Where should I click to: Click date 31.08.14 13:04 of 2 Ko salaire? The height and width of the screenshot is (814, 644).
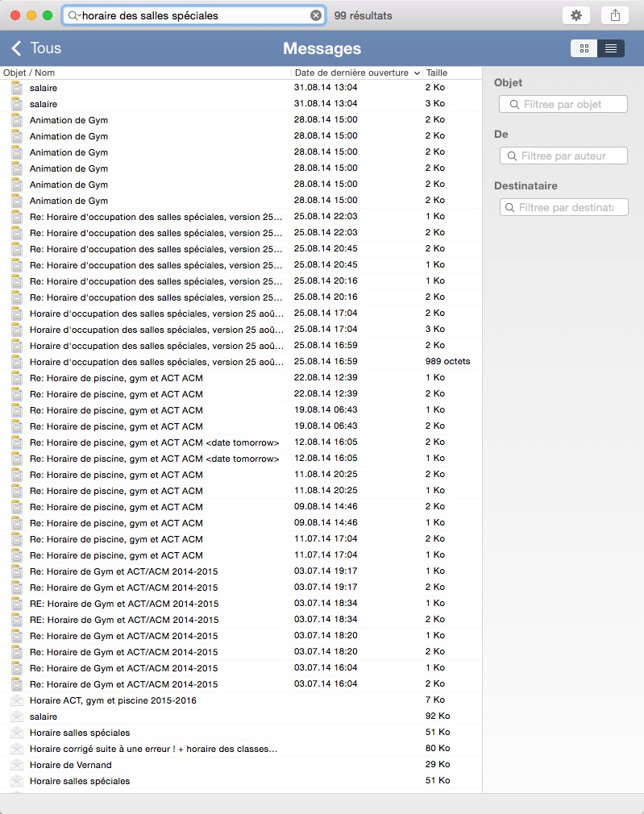[x=326, y=87]
